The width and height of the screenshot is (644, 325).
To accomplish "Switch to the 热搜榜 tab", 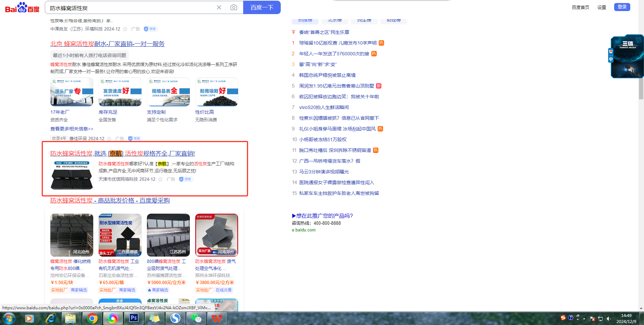I will [x=305, y=21].
